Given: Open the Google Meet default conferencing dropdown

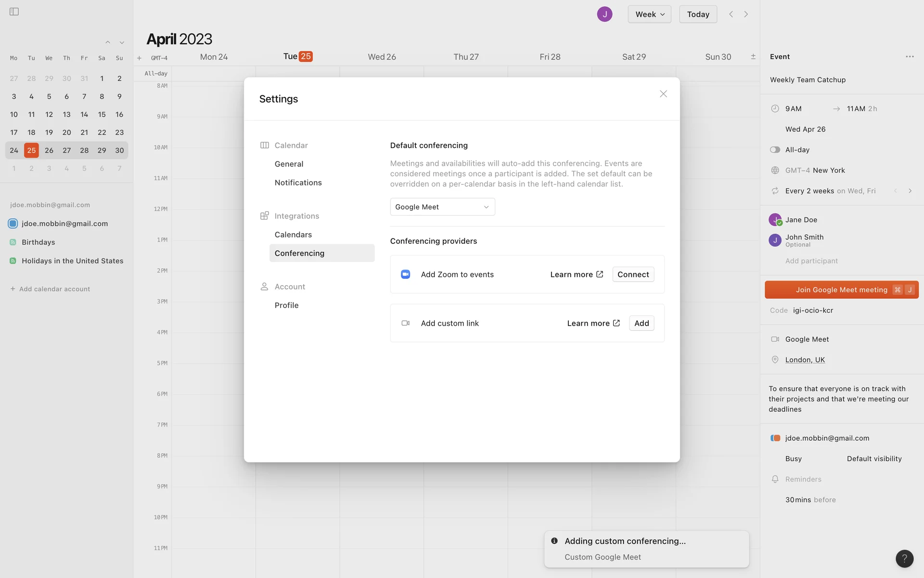Looking at the screenshot, I should pos(442,207).
